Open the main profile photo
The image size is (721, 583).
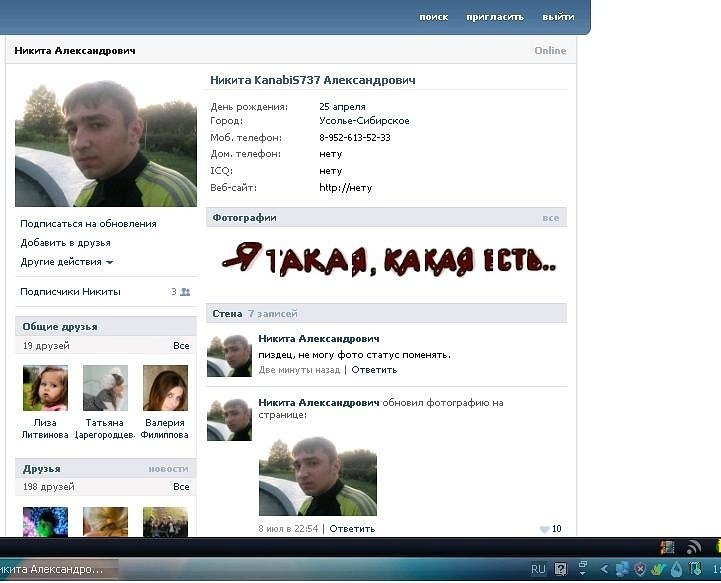[106, 144]
